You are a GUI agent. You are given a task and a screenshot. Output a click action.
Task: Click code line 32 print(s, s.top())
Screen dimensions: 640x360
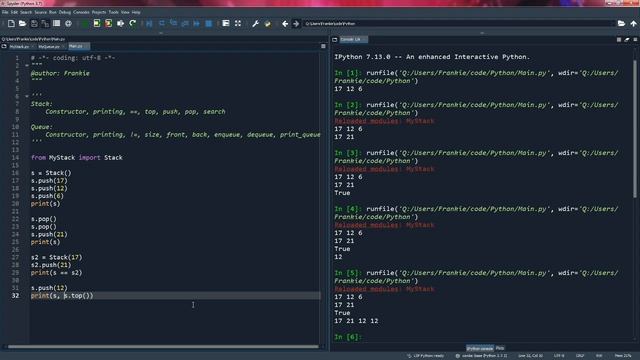[62, 296]
